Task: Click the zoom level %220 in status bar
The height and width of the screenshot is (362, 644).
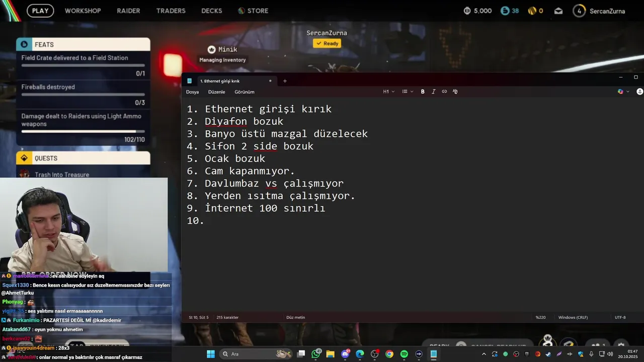Action: coord(540,317)
